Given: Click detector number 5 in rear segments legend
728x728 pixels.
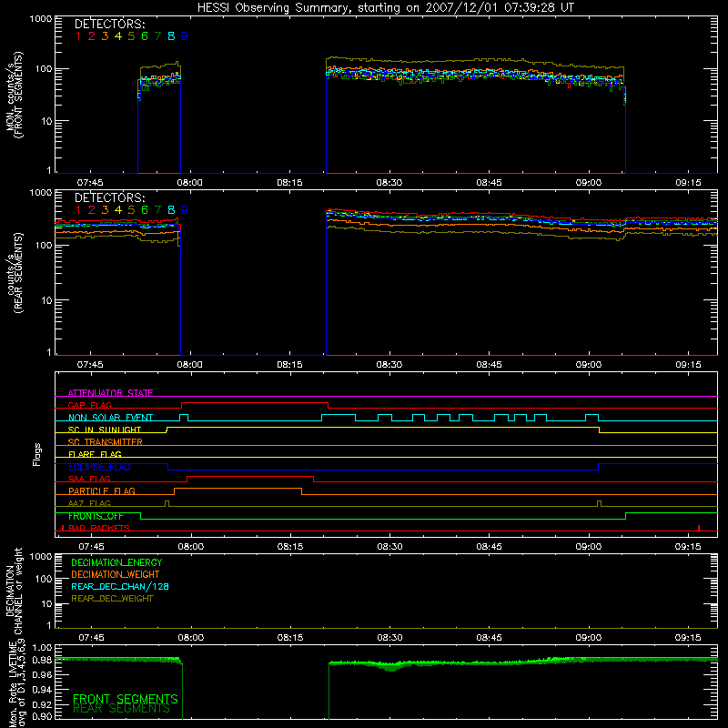Looking at the screenshot, I should click(x=131, y=210).
